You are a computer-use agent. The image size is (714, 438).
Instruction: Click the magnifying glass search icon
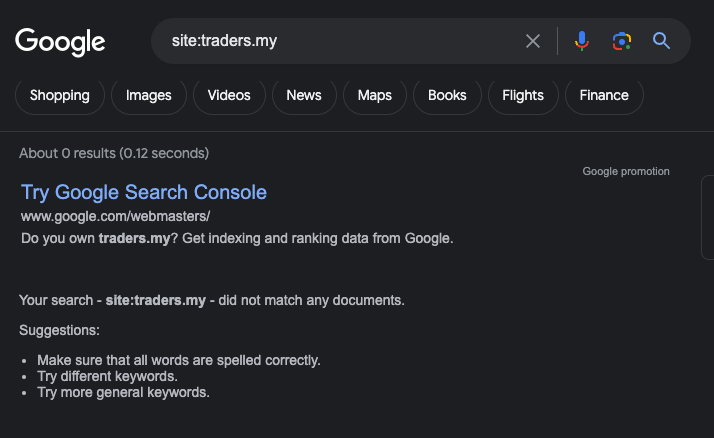(661, 41)
